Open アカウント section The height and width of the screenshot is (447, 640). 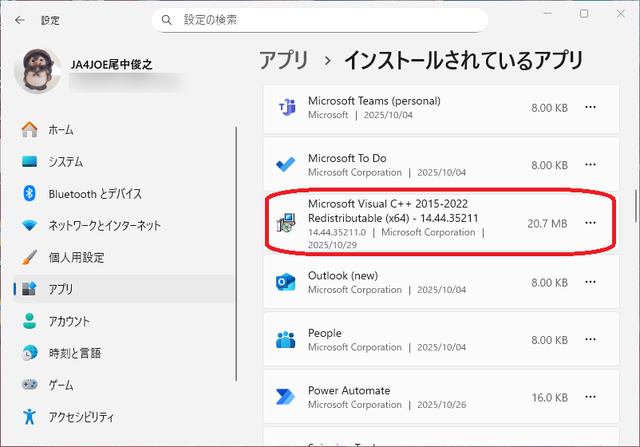pyautogui.click(x=124, y=321)
